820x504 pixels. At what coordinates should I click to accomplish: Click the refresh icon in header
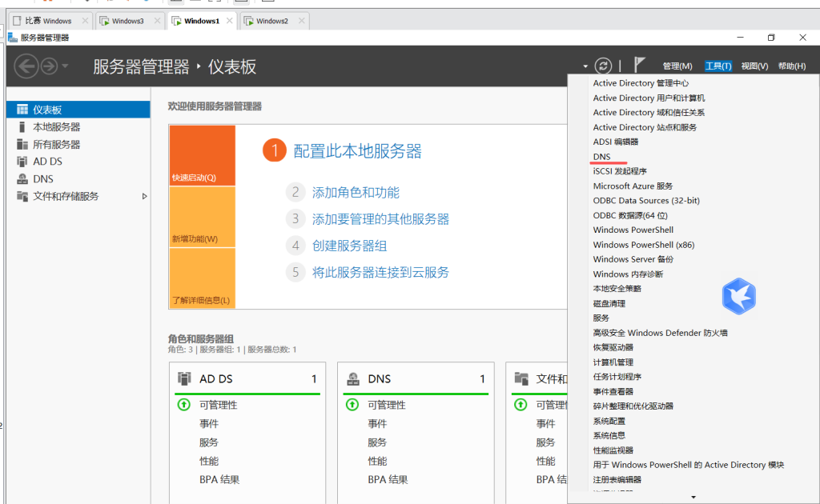click(604, 66)
